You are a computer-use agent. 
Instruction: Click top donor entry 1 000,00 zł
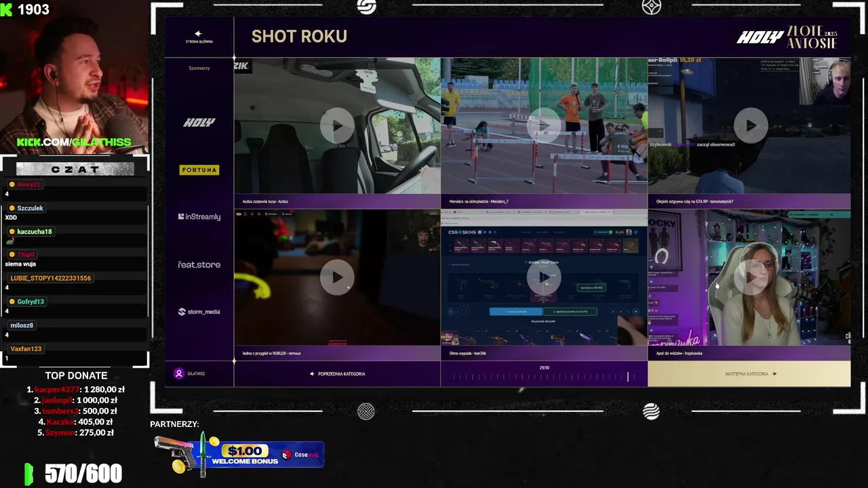pos(75,401)
